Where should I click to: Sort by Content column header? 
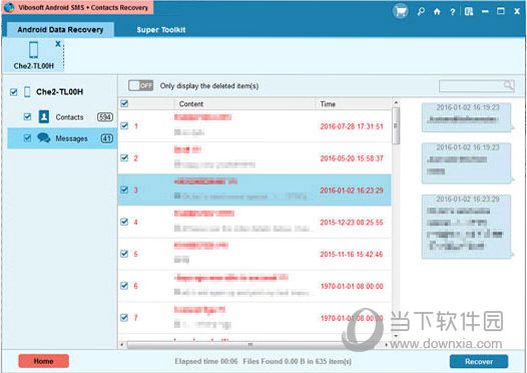[245, 104]
